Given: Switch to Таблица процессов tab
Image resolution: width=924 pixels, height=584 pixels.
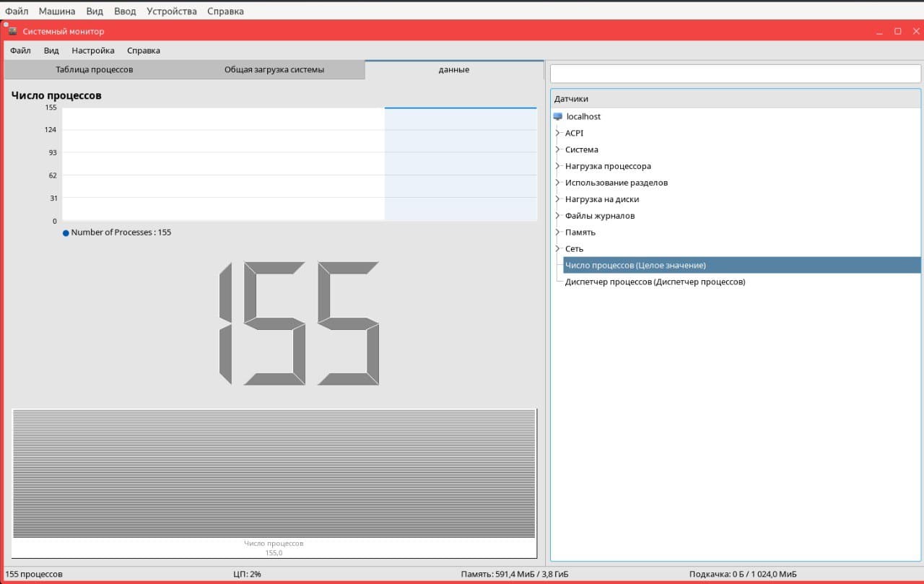Looking at the screenshot, I should click(94, 70).
